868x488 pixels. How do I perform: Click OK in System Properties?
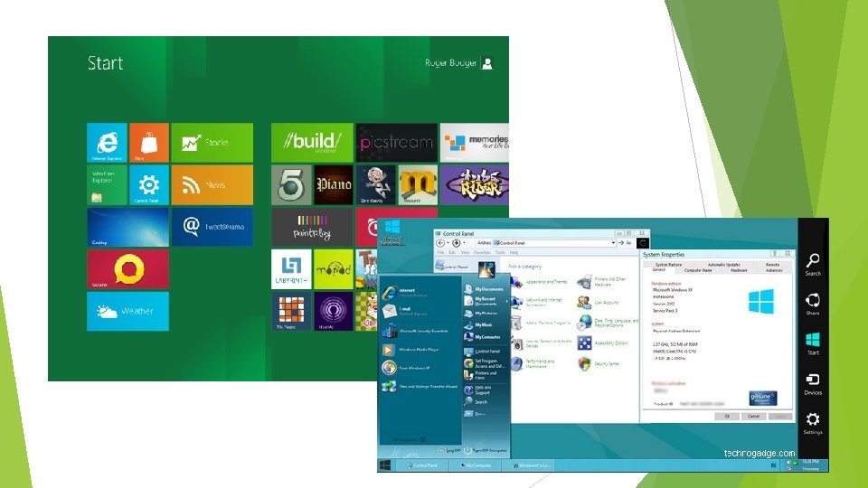(727, 416)
